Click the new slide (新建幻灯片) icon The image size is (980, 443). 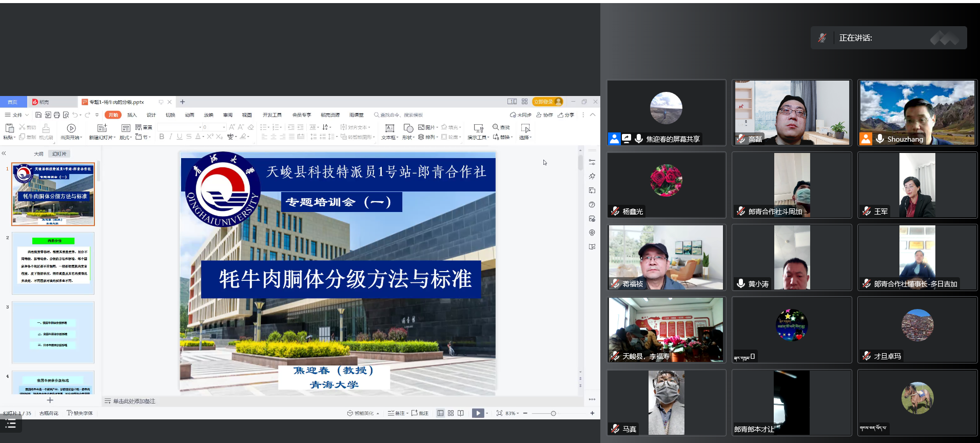(102, 128)
